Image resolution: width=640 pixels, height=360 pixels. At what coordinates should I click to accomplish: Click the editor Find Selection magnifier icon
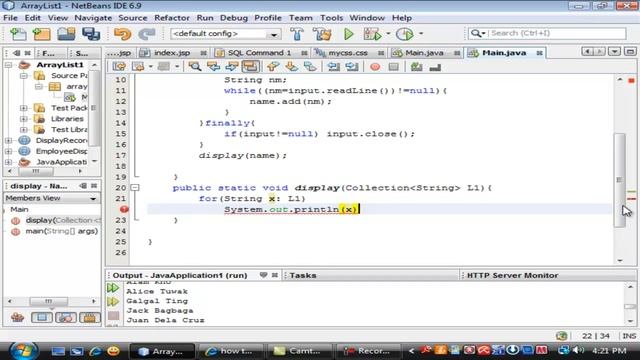point(194,67)
